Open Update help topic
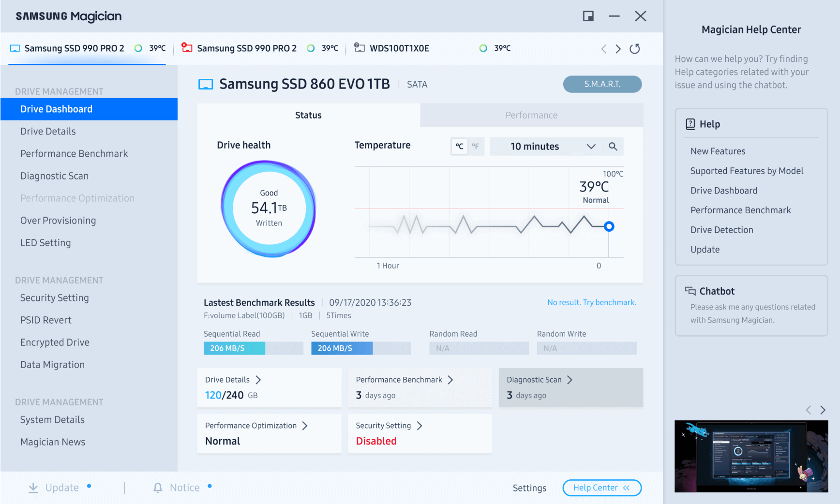 pos(705,250)
